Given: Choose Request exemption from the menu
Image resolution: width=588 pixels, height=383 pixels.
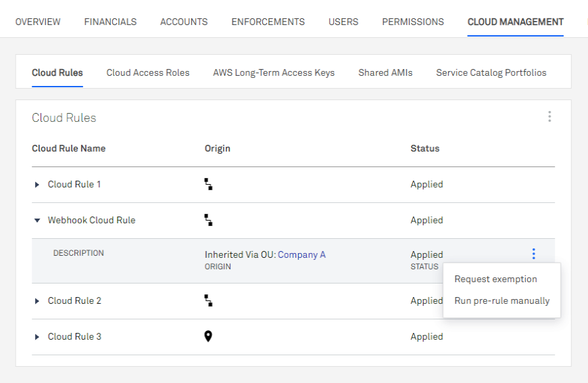Looking at the screenshot, I should click(496, 279).
